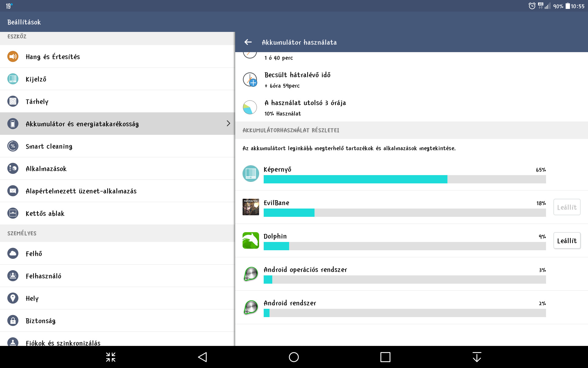Open Smart cleaning settings

(118, 146)
